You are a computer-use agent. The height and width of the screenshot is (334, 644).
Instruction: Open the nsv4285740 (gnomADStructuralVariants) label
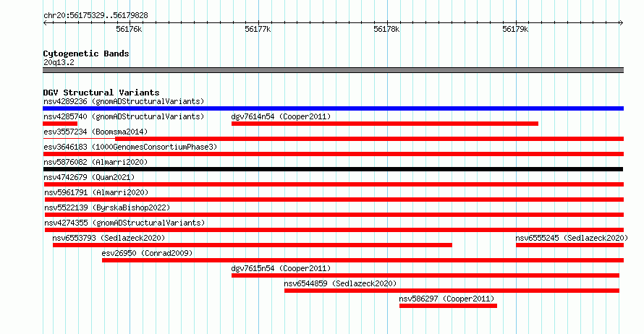point(124,116)
